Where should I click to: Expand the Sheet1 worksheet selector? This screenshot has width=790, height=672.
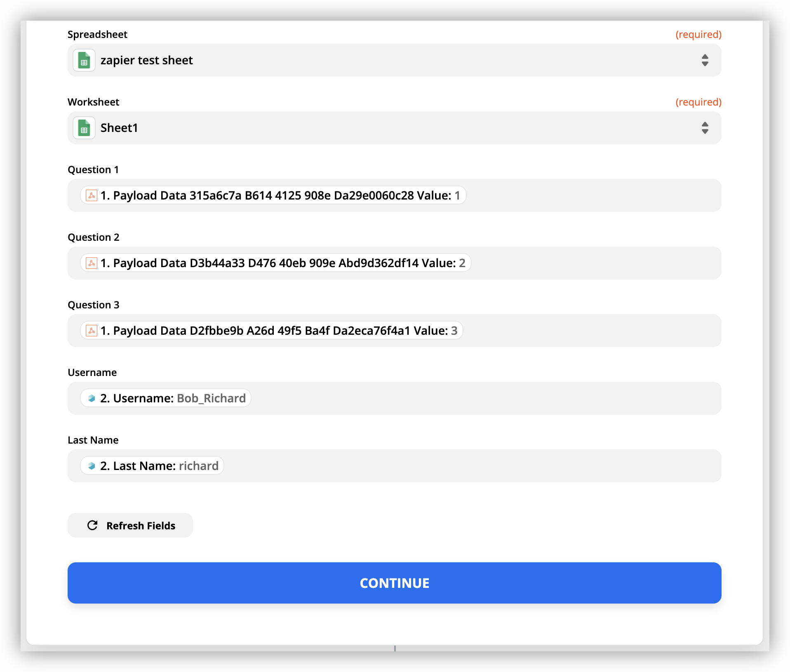coord(371,128)
